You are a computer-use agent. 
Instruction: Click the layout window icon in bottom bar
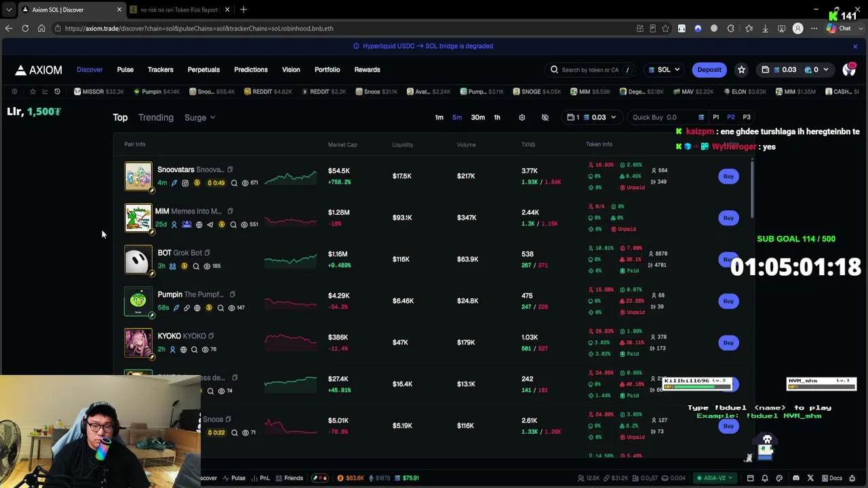point(750,478)
